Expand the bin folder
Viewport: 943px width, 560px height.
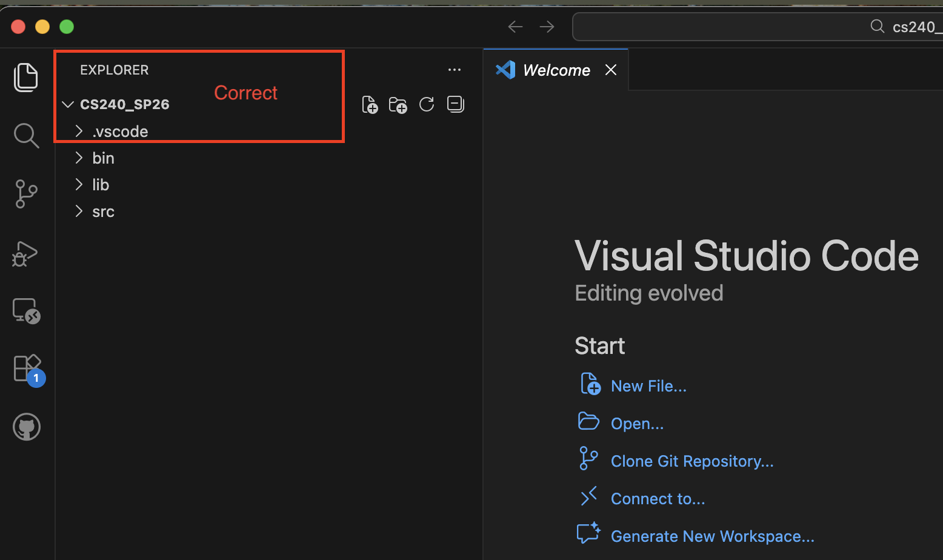click(103, 158)
